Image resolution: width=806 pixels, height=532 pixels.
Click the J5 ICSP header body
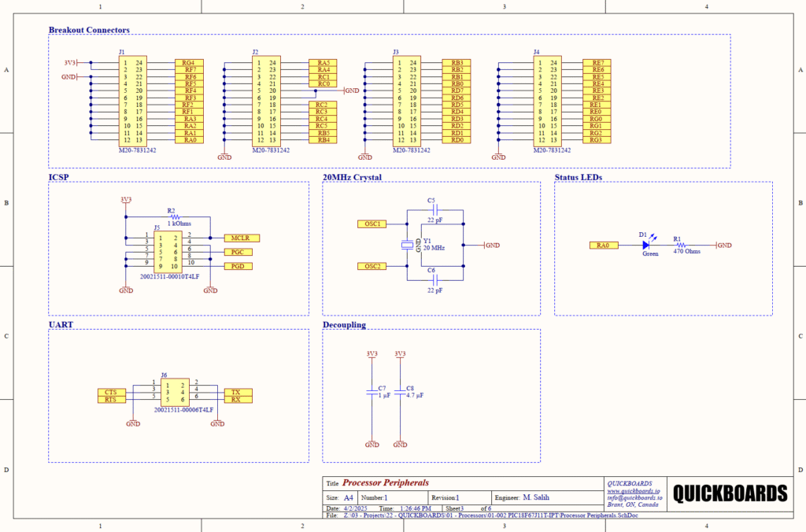(168, 252)
